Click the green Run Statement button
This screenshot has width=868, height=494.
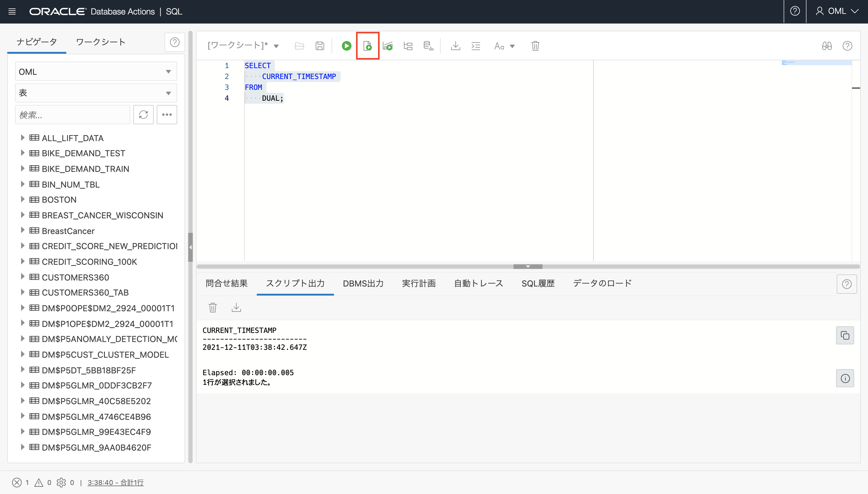click(x=346, y=46)
